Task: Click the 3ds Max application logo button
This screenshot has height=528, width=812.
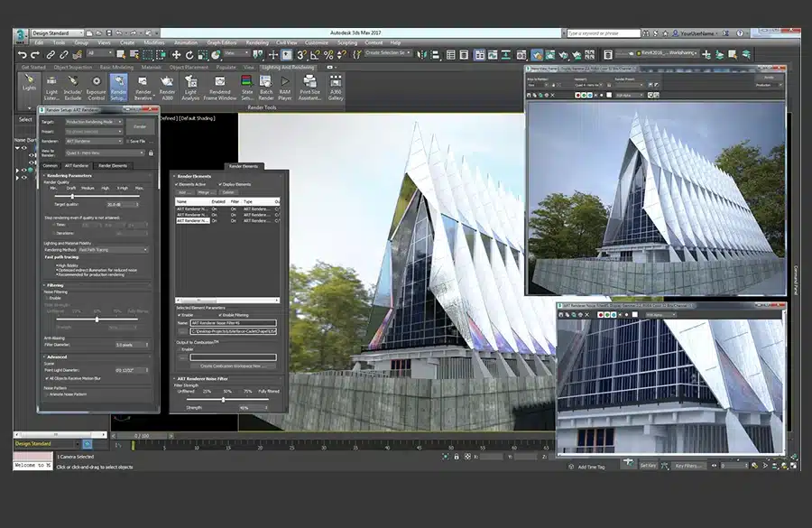Action: coord(21,35)
